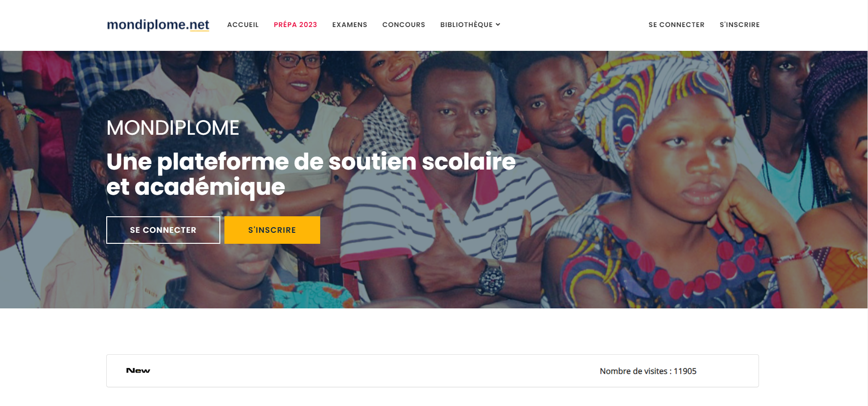868x406 pixels.
Task: Click S'INSCRIRE in the top navigation
Action: (x=739, y=25)
